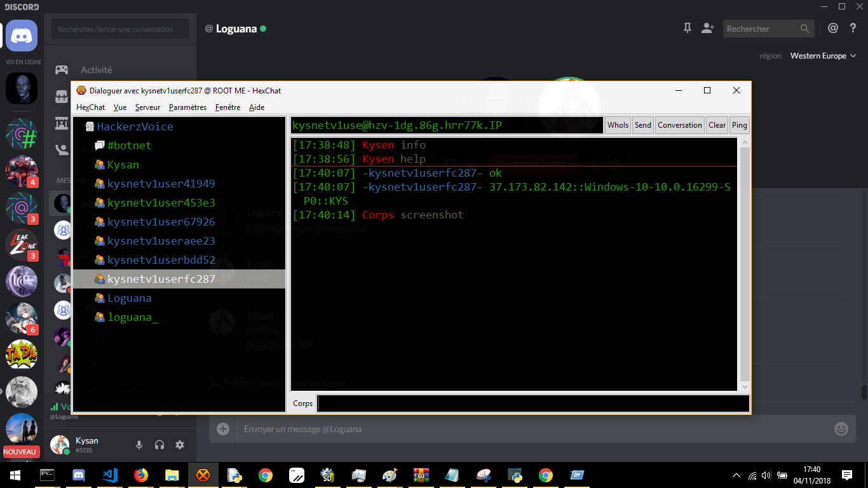Select server icon with 4 notifications badge
Viewport: 868px width, 488px height.
pos(22,170)
